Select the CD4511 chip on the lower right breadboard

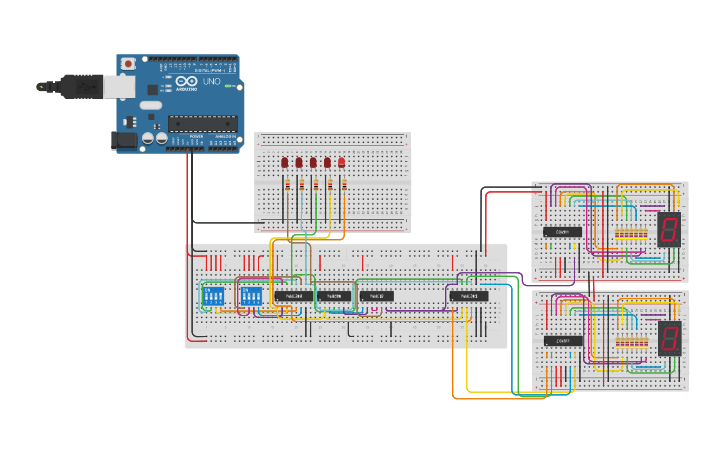563,341
